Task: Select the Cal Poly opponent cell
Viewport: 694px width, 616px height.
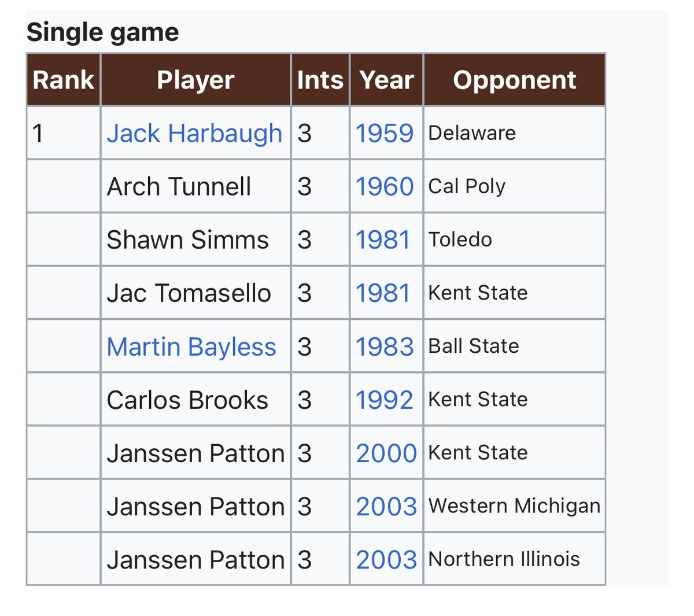Action: 515,187
